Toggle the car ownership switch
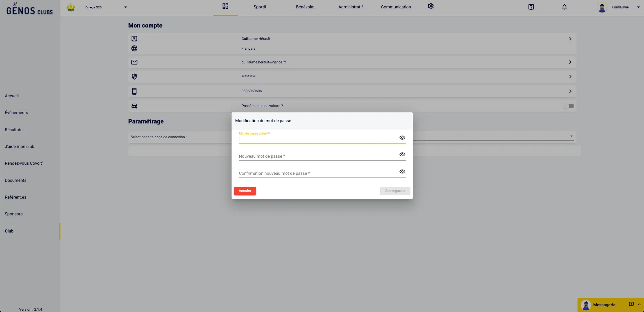 568,106
